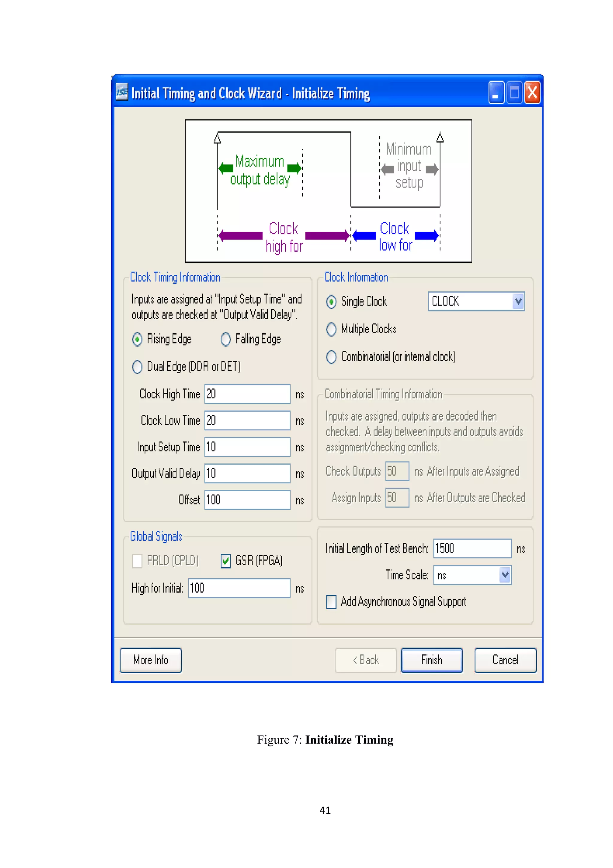Click the Back button
The image size is (613, 868).
click(365, 660)
